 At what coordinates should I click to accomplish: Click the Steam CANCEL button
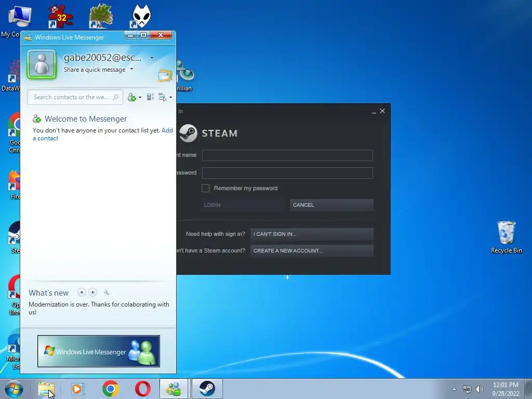tap(331, 205)
